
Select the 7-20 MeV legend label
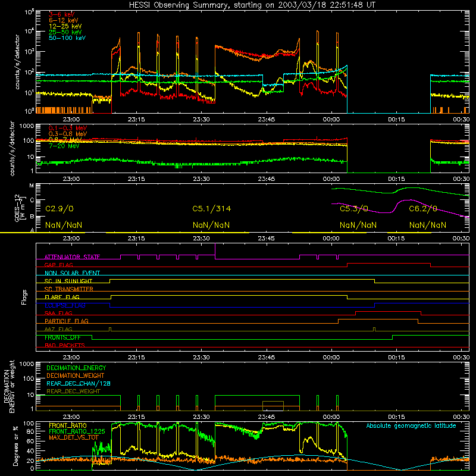[64, 146]
